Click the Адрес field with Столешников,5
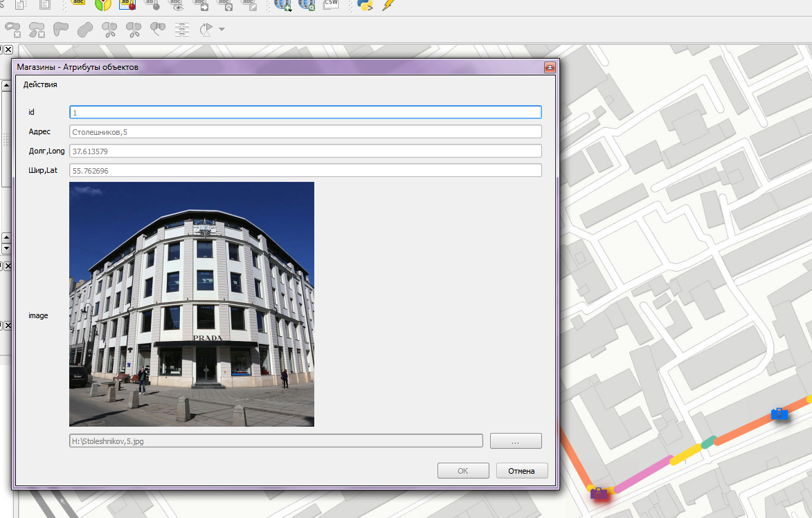The height and width of the screenshot is (518, 812). (x=305, y=131)
